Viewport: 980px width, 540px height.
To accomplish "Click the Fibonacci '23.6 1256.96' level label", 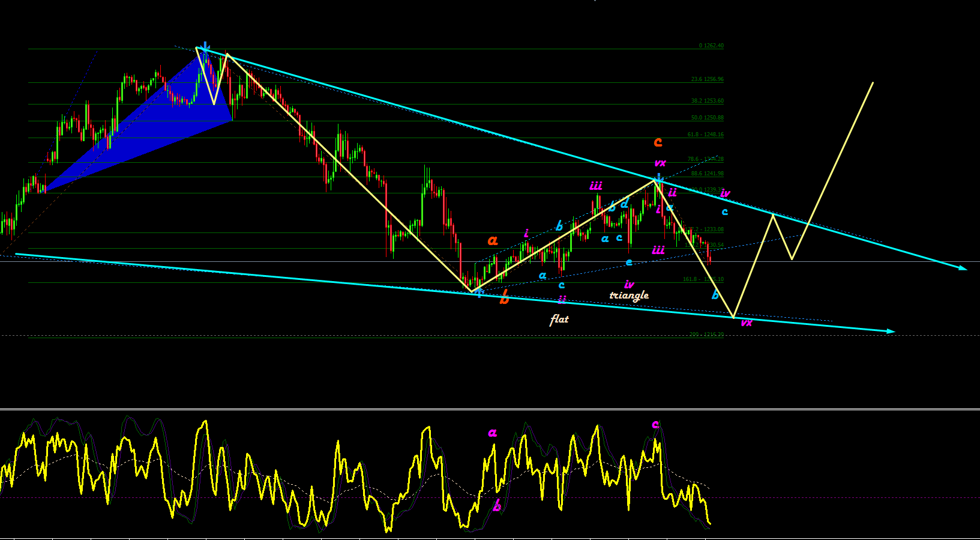I will 708,79.
